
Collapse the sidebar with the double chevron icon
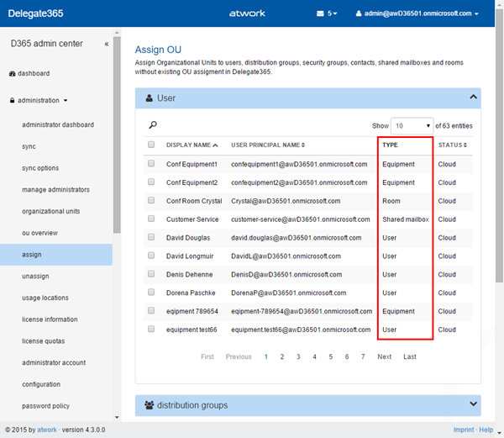(x=106, y=44)
